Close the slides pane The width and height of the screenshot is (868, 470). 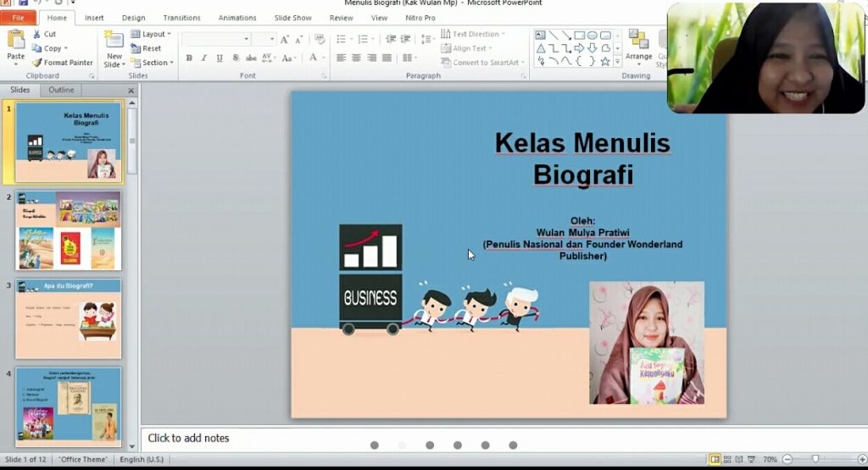pos(131,90)
